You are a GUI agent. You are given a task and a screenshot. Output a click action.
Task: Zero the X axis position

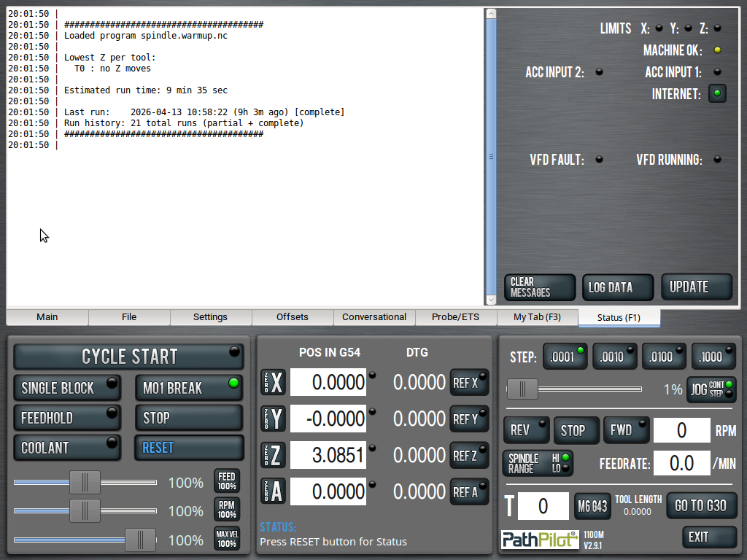(274, 382)
